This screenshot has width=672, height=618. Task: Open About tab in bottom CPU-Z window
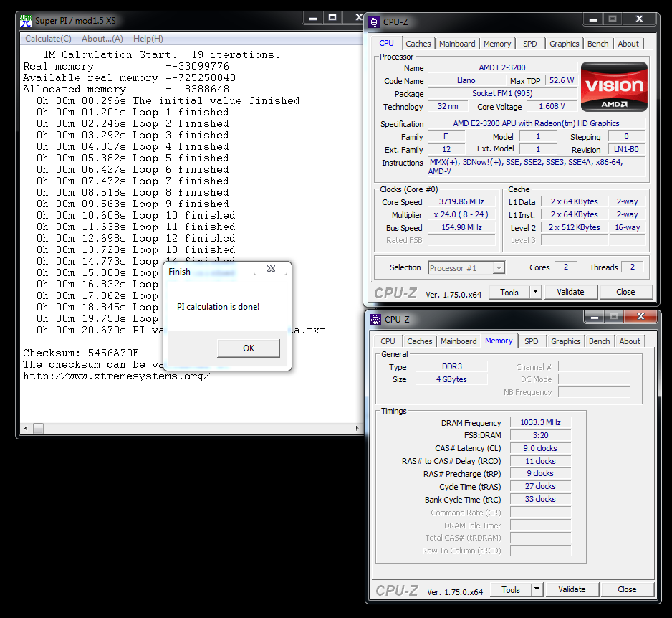coord(630,341)
